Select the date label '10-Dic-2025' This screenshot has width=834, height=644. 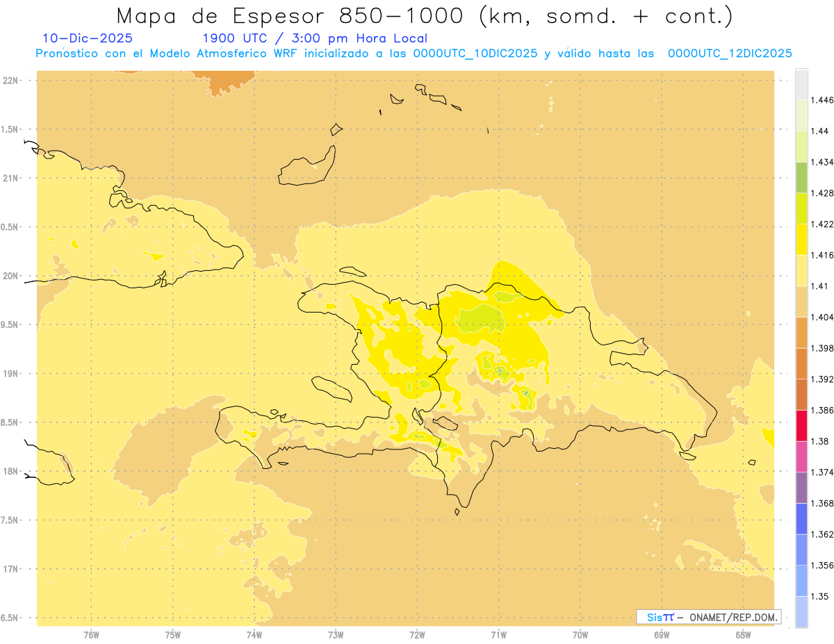coord(88,38)
